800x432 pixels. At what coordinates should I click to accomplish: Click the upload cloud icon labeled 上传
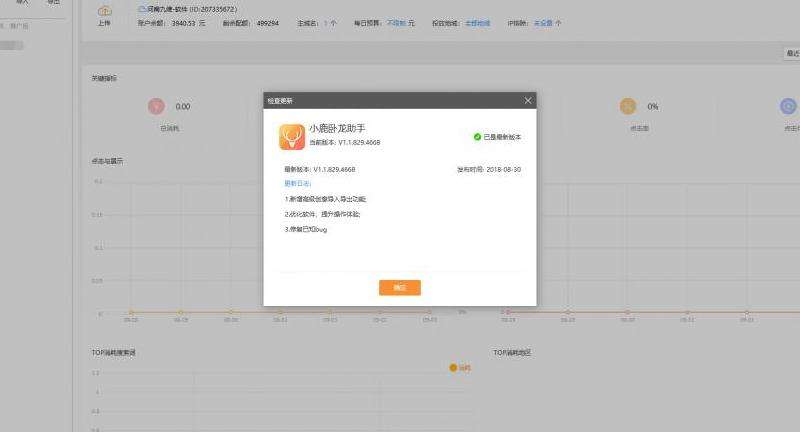104,11
